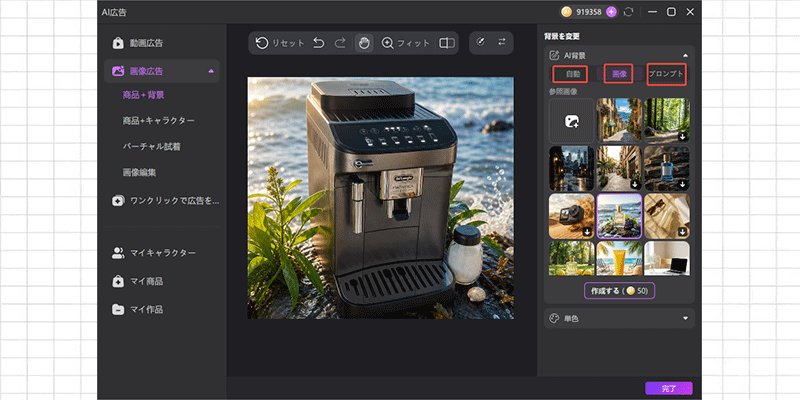The width and height of the screenshot is (800, 400).
Task: Open the 商品+キャラクター sub-item
Action: point(158,120)
